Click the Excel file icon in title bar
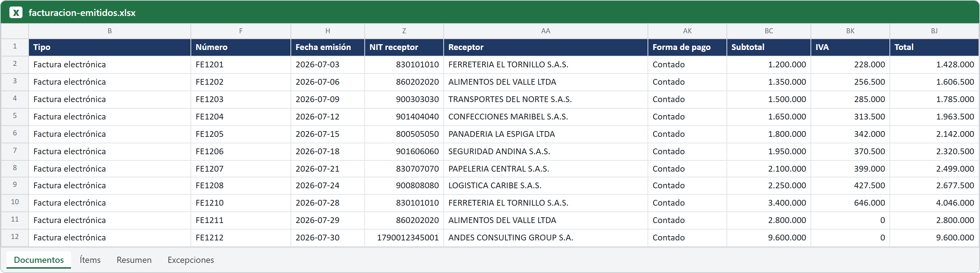The image size is (980, 273). (x=16, y=13)
